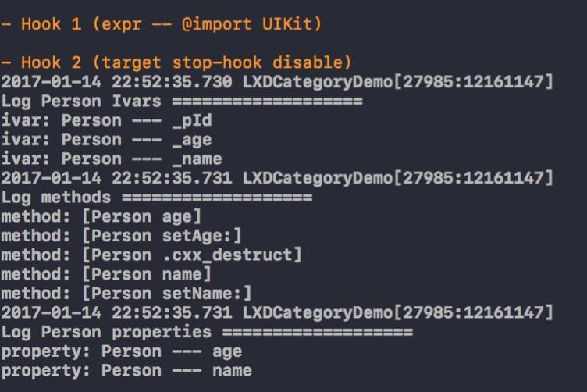The image size is (587, 392).
Task: Select the "_pId" ivar line
Action: point(106,121)
